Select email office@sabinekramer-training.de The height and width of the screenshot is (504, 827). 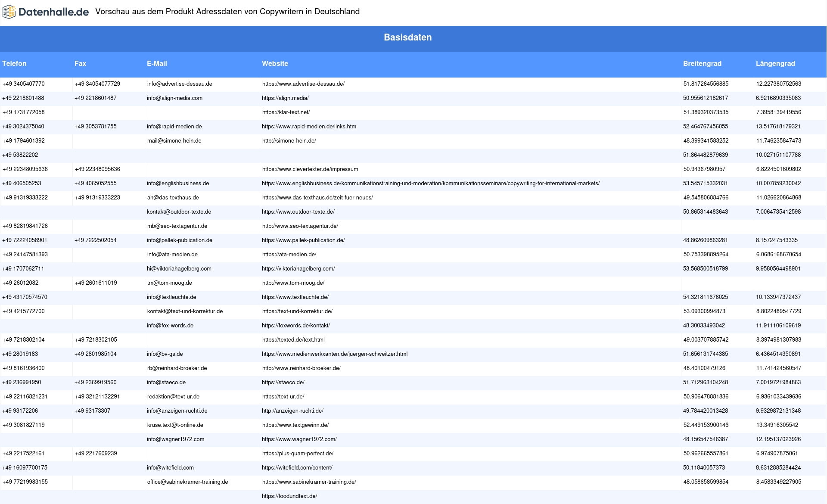point(187,482)
